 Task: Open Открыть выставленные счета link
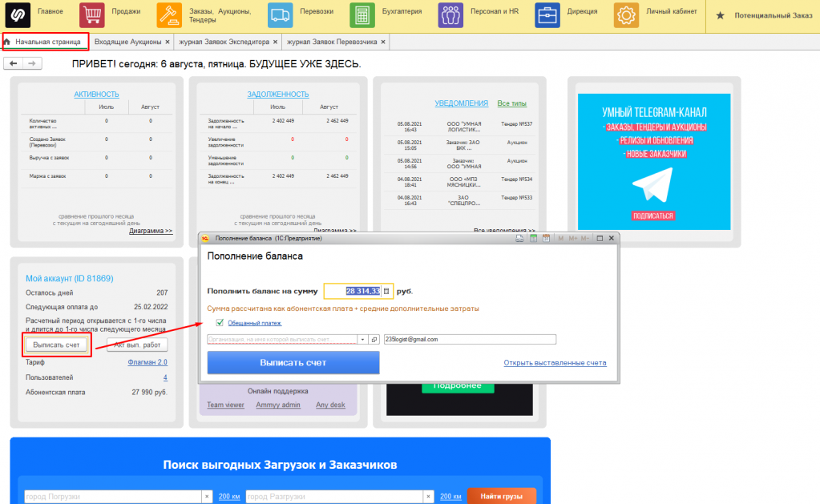(x=555, y=363)
